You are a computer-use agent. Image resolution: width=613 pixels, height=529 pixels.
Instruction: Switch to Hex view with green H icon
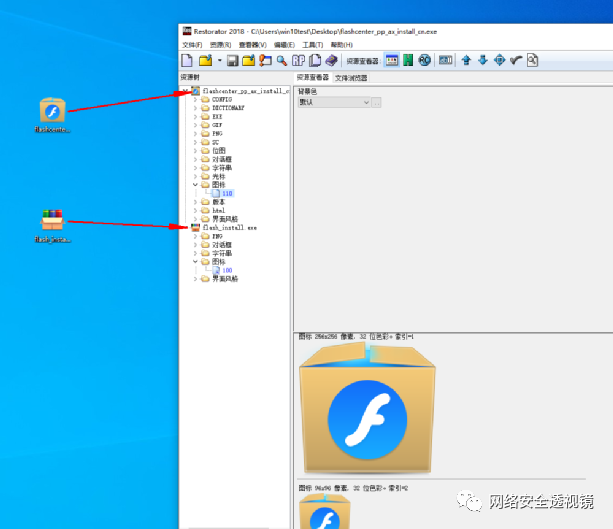tap(408, 61)
